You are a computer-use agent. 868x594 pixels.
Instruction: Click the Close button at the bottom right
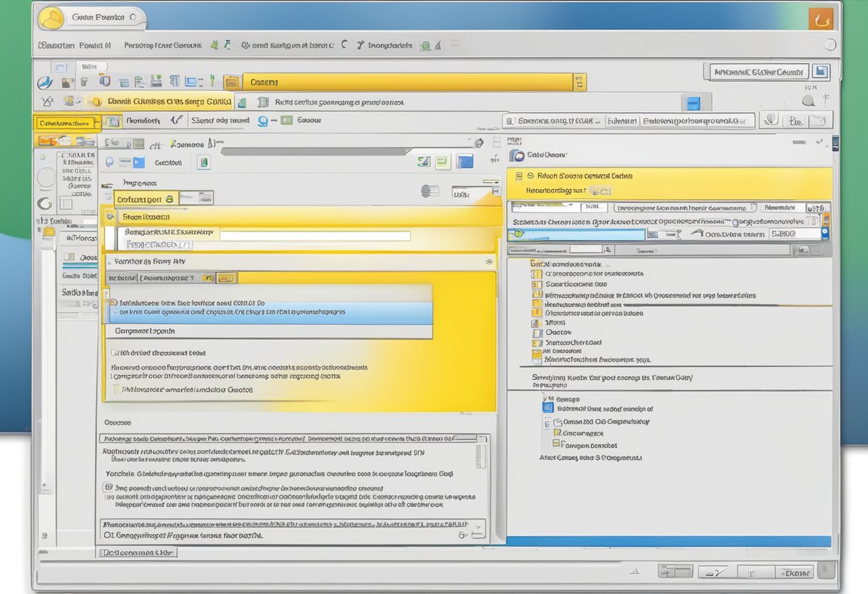tap(794, 571)
